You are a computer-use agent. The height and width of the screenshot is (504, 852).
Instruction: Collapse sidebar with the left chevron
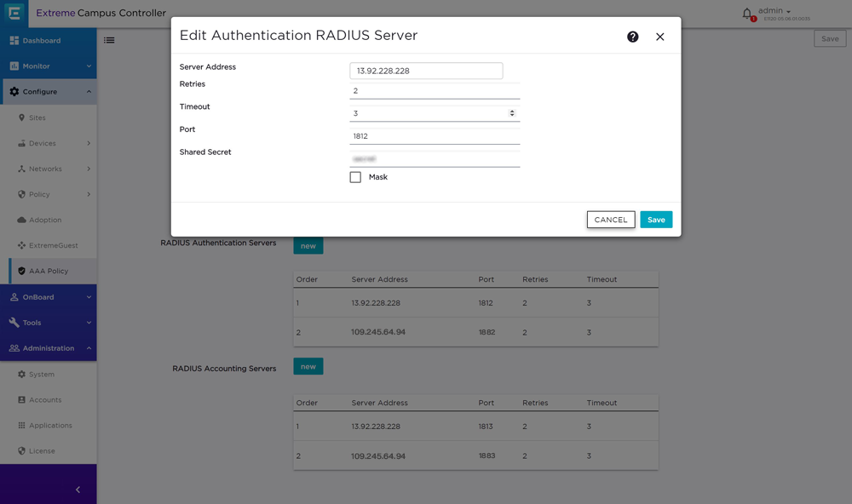[78, 490]
